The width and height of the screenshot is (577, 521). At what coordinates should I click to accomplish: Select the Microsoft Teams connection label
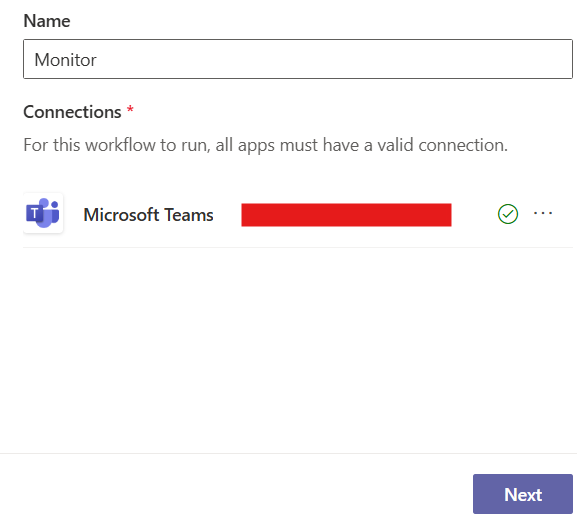(x=148, y=215)
